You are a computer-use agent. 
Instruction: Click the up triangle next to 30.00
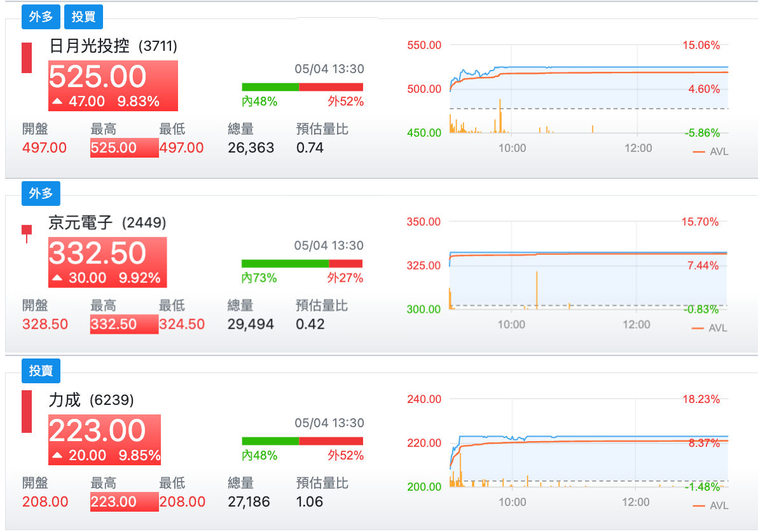tap(57, 277)
